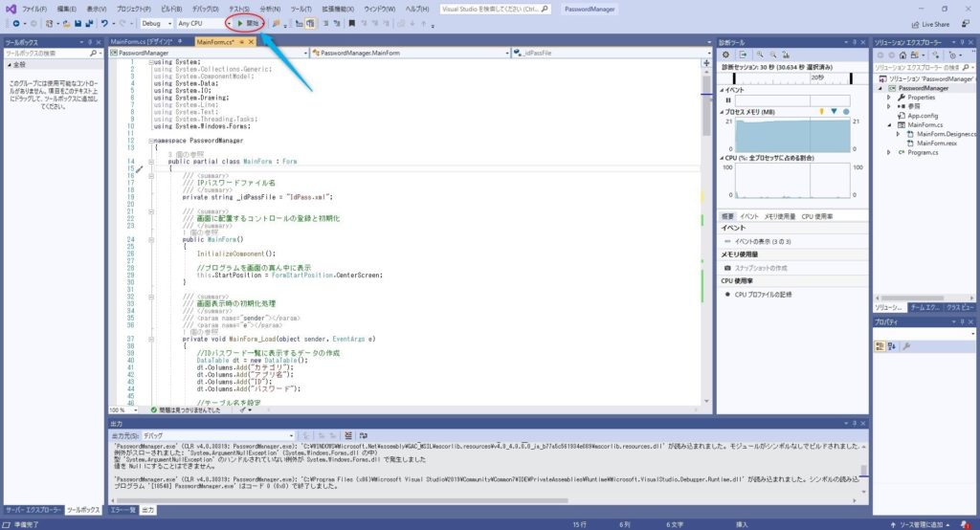Click the snapshot camera icon

coord(726,268)
